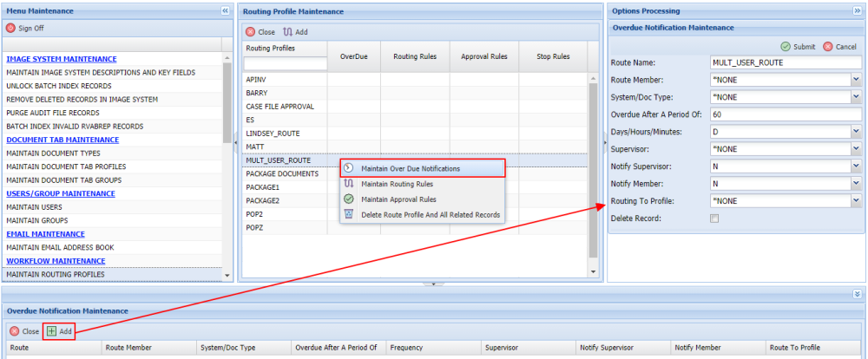The height and width of the screenshot is (359, 868).
Task: Open USERS/GROUP MAINTENANCE link
Action: [x=61, y=193]
